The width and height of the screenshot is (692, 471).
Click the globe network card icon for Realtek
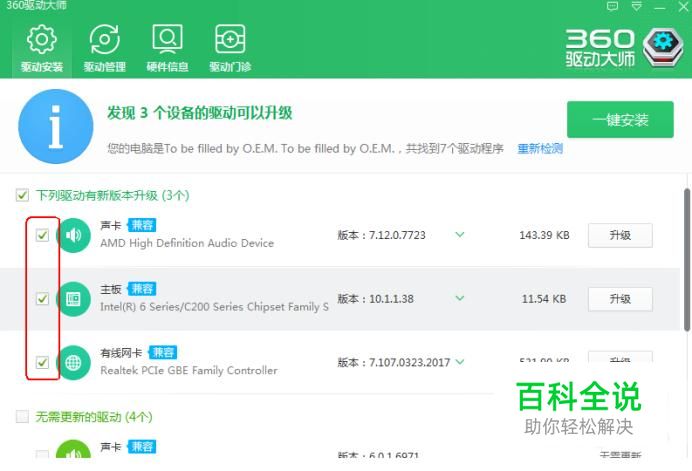(73, 363)
